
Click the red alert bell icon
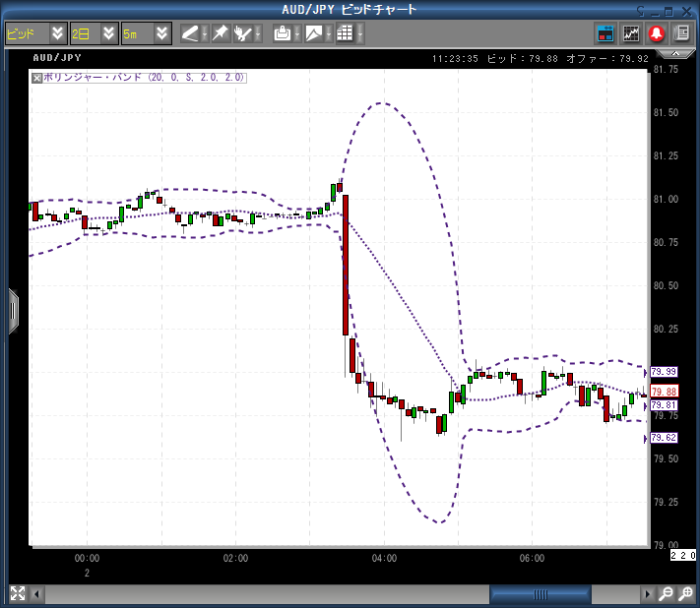657,33
